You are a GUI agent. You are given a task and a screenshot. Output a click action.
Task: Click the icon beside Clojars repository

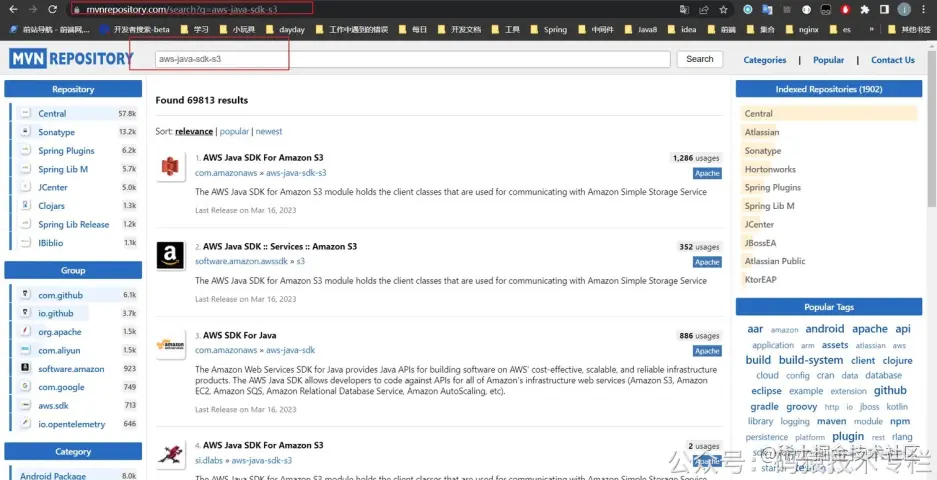pos(26,206)
